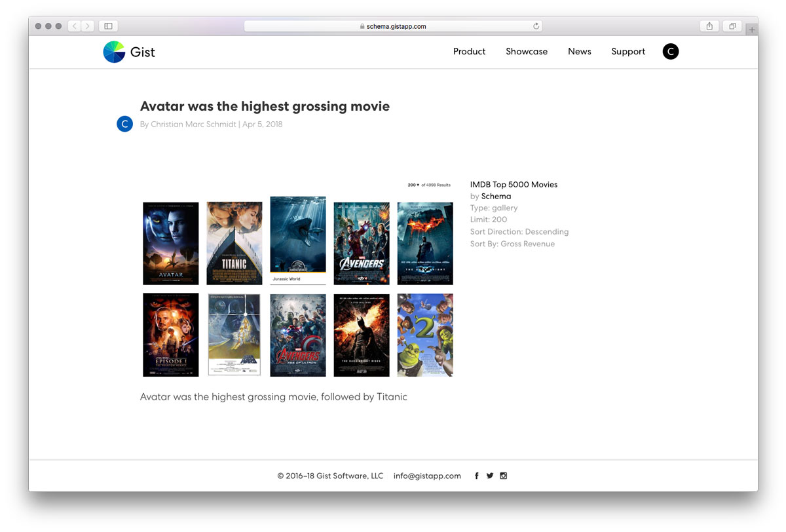This screenshot has width=786, height=532.
Task: Open the Twitter footer icon
Action: [489, 476]
